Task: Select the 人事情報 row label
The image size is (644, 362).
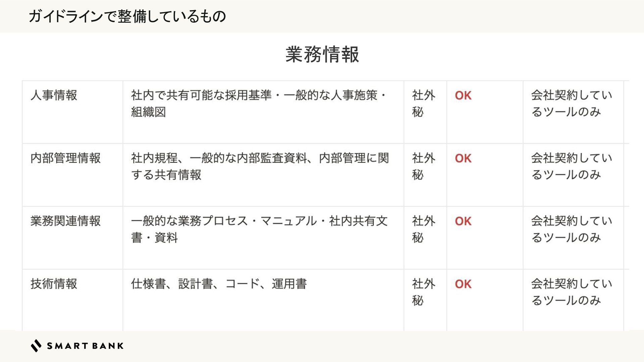Action: (x=54, y=95)
